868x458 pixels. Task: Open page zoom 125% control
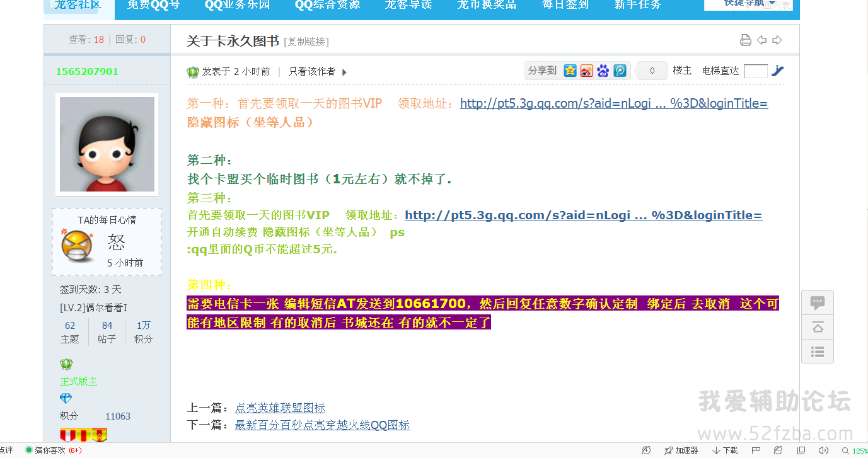(855, 450)
